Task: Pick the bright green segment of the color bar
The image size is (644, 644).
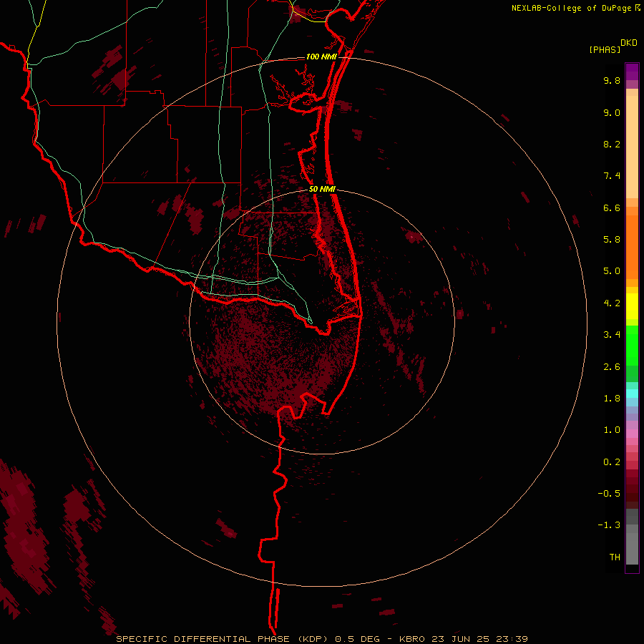Action: point(632,345)
